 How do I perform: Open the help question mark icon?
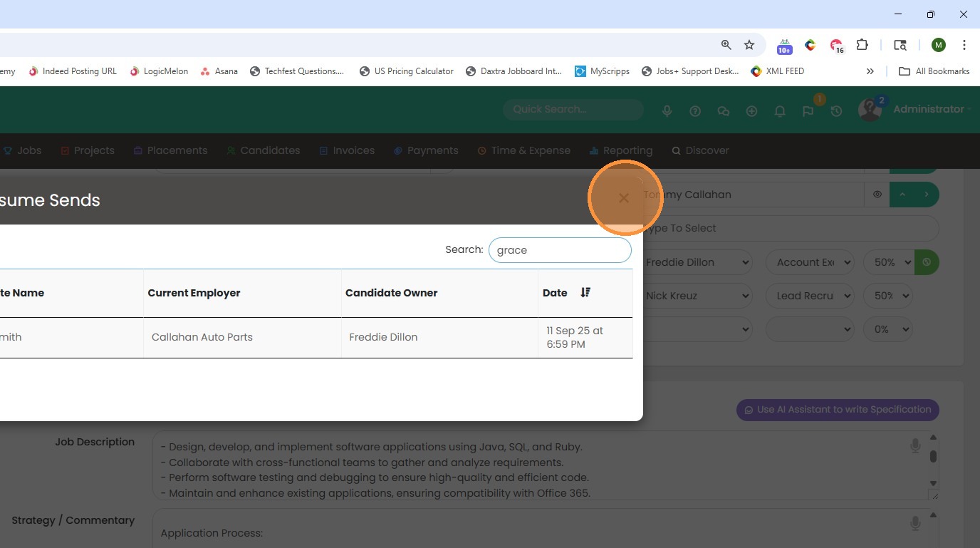695,111
